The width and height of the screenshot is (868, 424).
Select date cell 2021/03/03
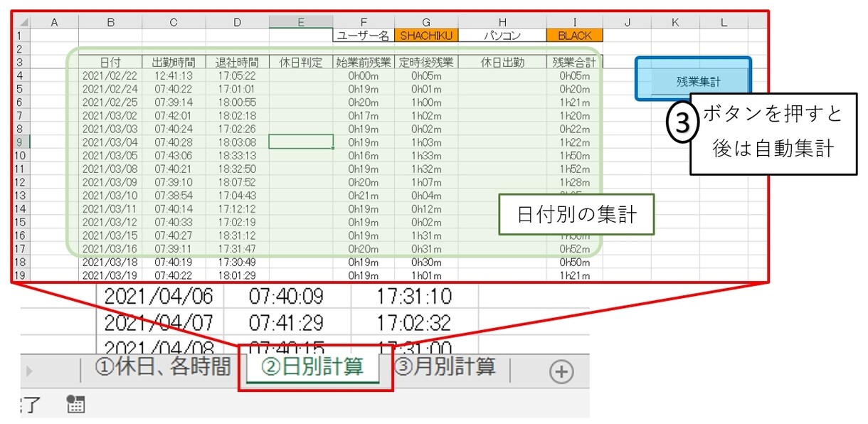pyautogui.click(x=110, y=129)
